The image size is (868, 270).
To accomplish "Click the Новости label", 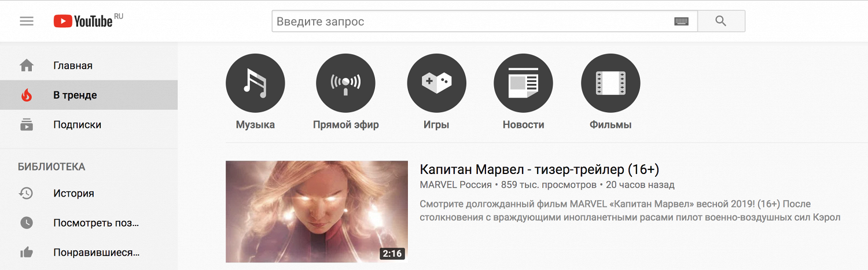I will (524, 124).
